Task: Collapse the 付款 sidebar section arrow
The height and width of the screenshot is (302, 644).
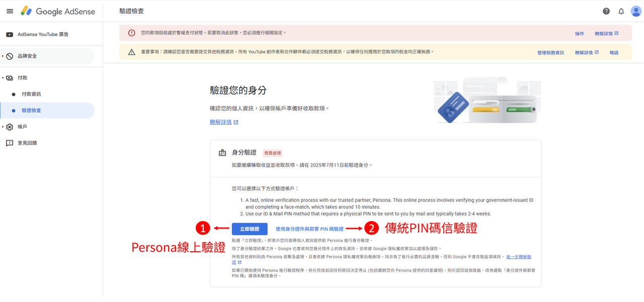Action: pos(3,78)
